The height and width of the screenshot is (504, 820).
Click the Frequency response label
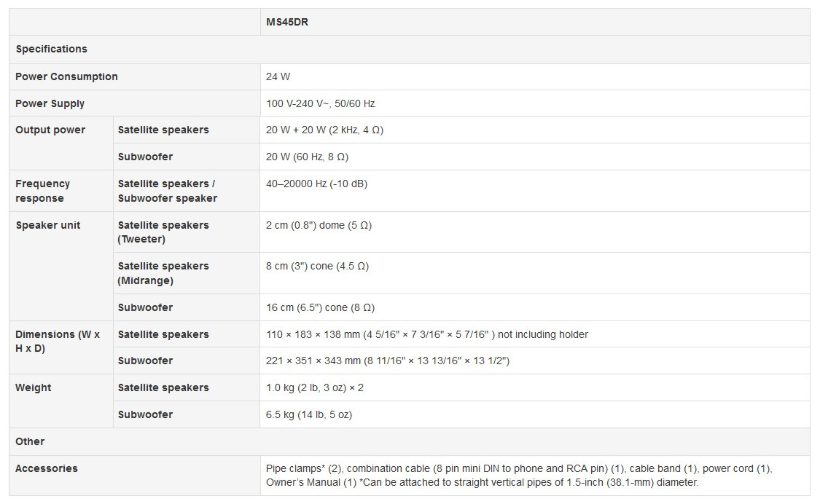point(42,191)
